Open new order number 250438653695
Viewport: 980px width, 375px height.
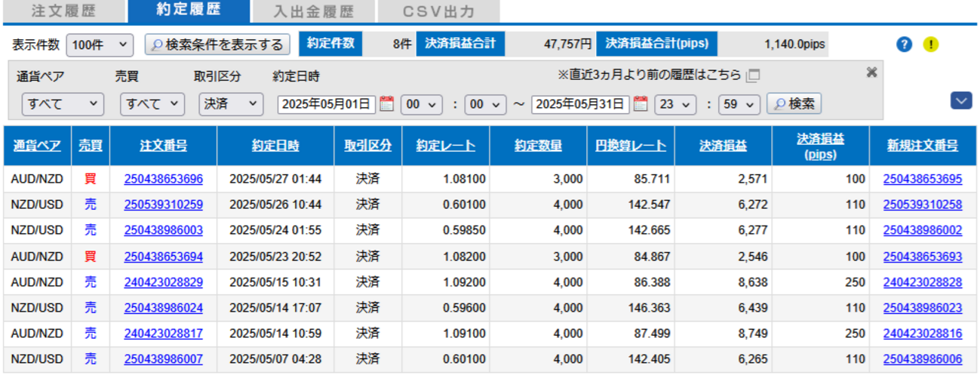pyautogui.click(x=923, y=180)
